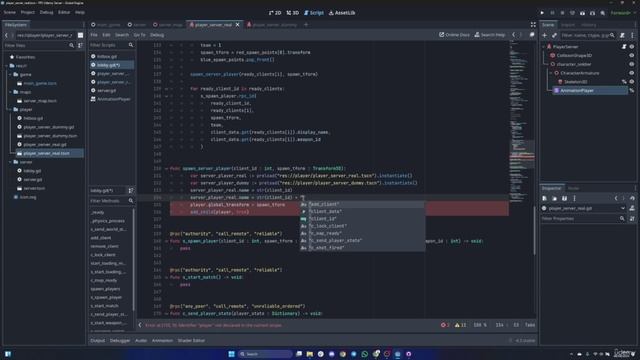Make the script editor floating
The width and height of the screenshot is (640, 360).
tap(531, 35)
